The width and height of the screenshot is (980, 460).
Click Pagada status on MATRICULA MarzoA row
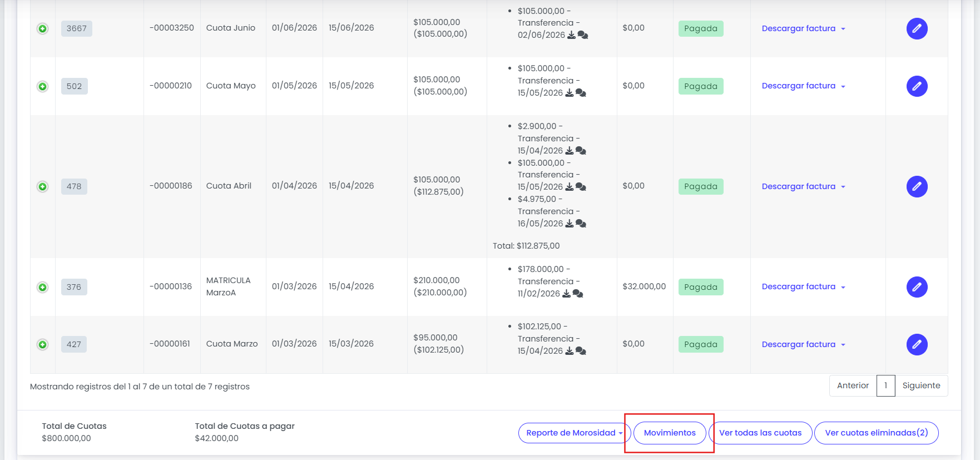click(701, 287)
